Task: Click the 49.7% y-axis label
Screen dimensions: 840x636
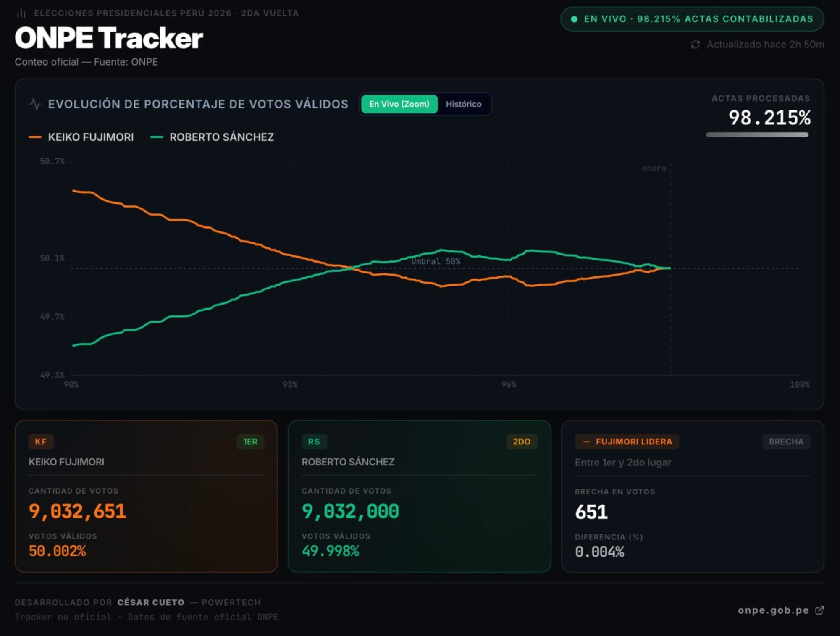Action: pos(52,317)
